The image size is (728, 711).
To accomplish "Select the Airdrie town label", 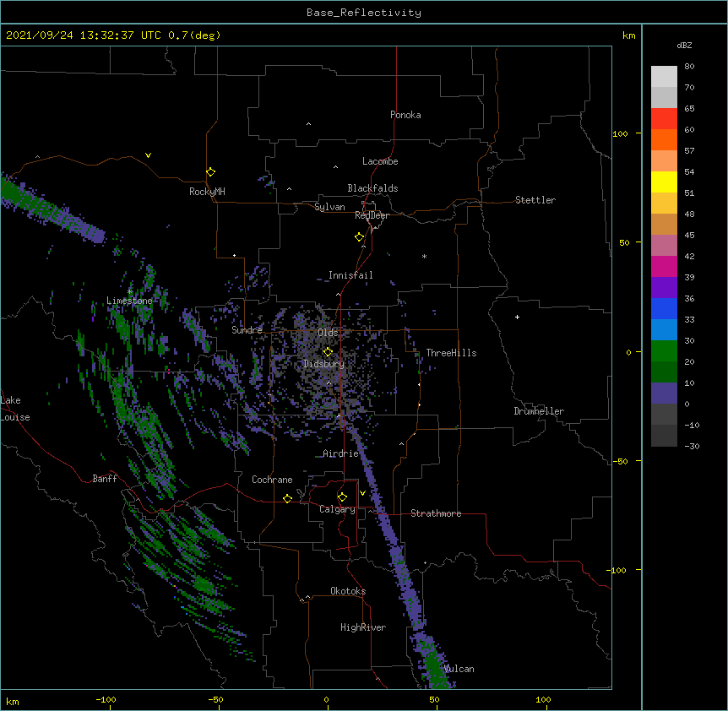I will click(x=341, y=453).
